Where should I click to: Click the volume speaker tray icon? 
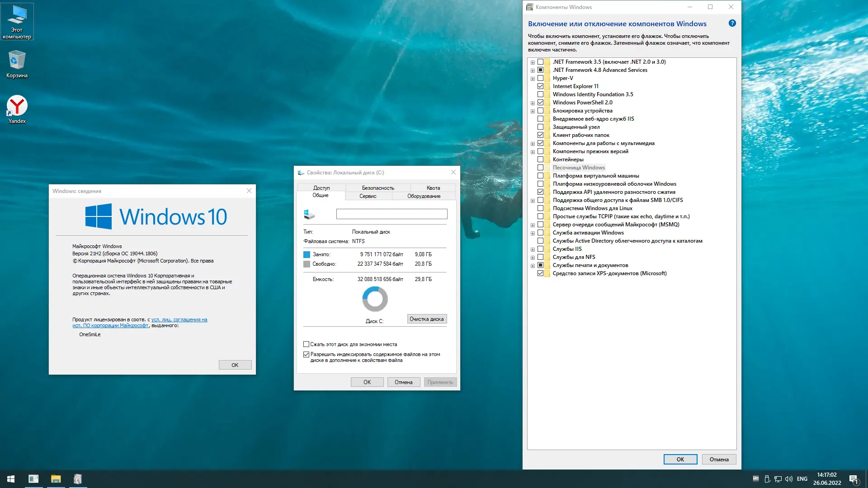789,479
